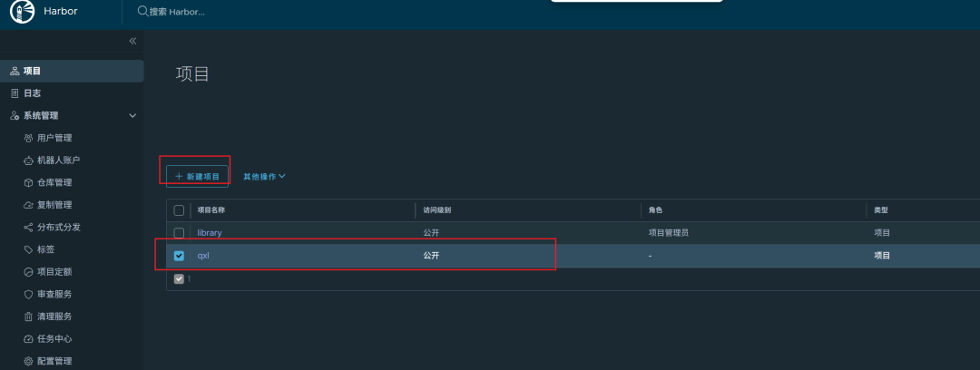Click the 标签 tag icon
This screenshot has height=370, width=980.
[x=28, y=249]
